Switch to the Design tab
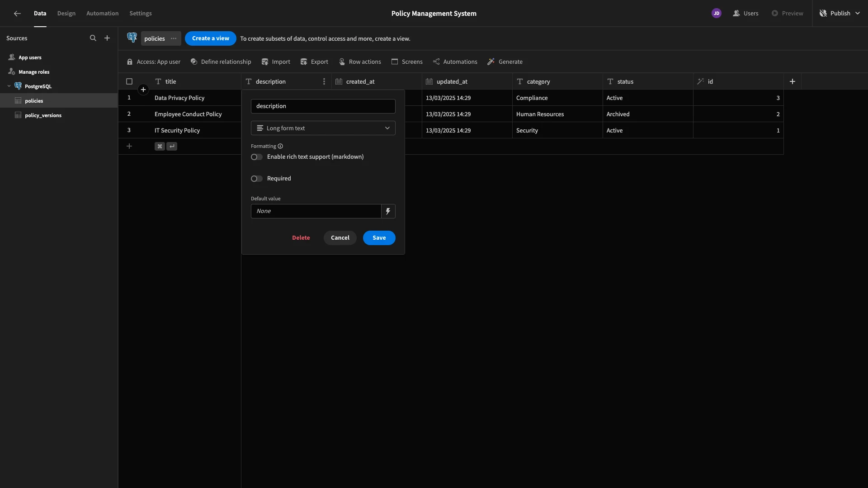 click(x=66, y=14)
